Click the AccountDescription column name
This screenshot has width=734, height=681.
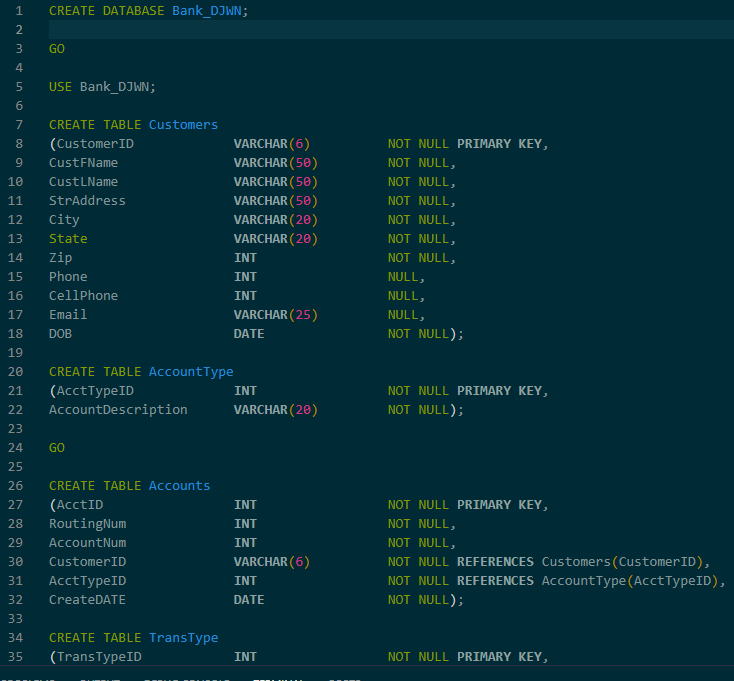point(118,410)
